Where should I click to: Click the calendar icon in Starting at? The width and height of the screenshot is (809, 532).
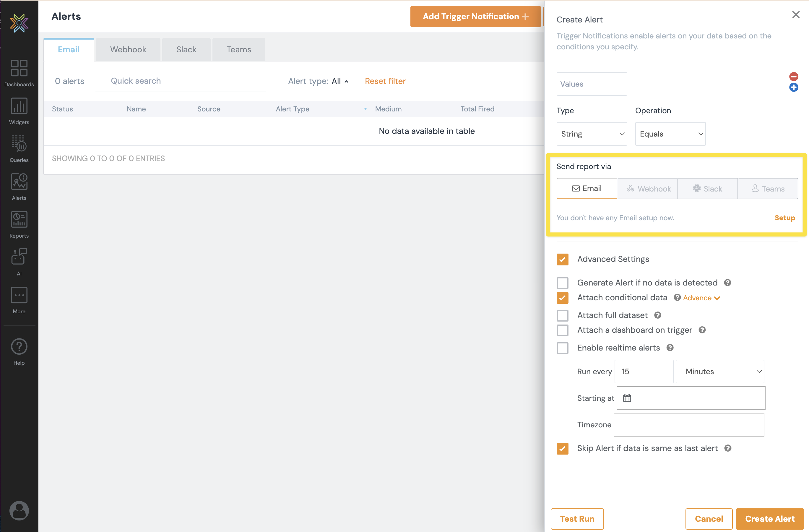tap(627, 398)
